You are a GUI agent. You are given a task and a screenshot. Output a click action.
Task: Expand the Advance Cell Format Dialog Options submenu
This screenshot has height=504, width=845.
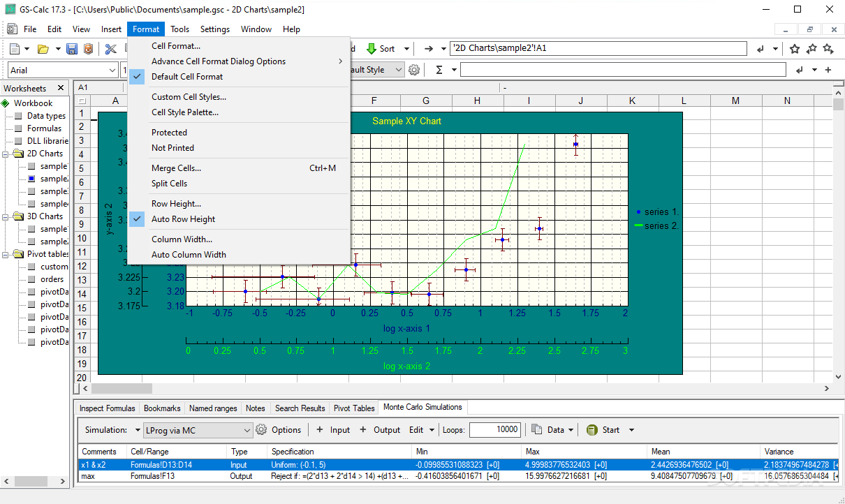pos(238,61)
